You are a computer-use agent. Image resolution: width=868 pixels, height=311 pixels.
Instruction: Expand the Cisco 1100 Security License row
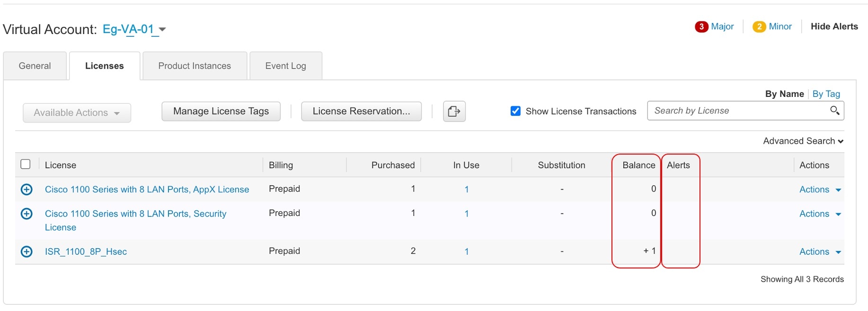click(x=27, y=214)
